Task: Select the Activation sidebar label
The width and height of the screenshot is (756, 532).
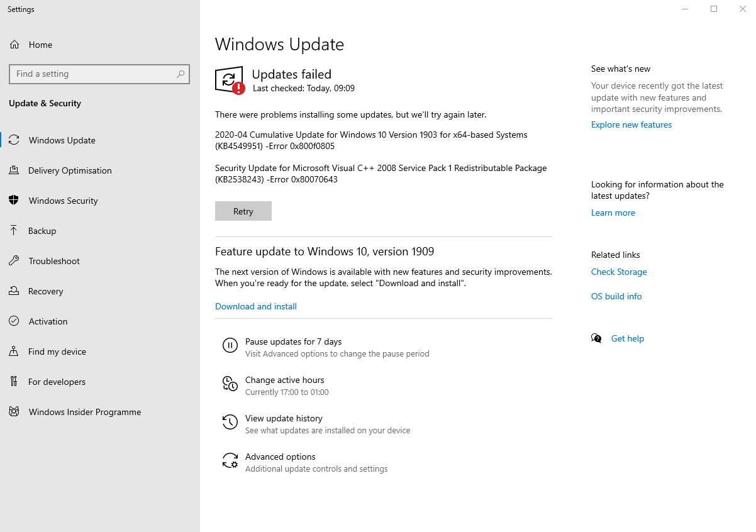Action: (48, 321)
